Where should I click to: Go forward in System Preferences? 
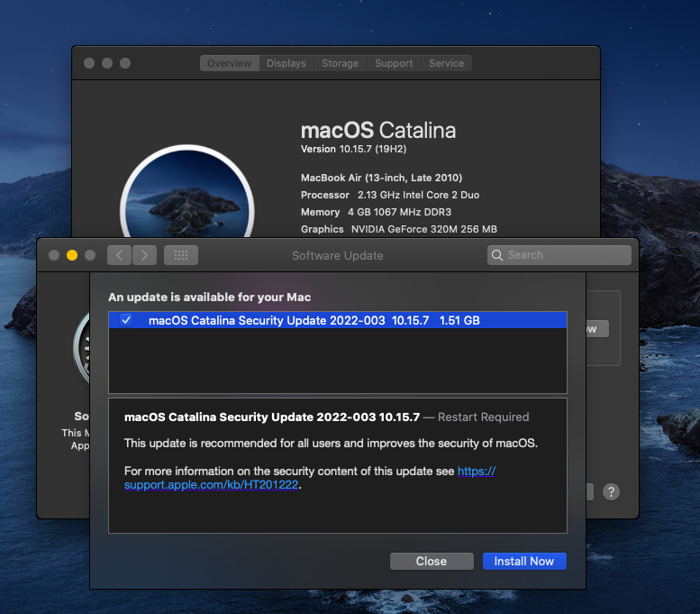click(144, 255)
